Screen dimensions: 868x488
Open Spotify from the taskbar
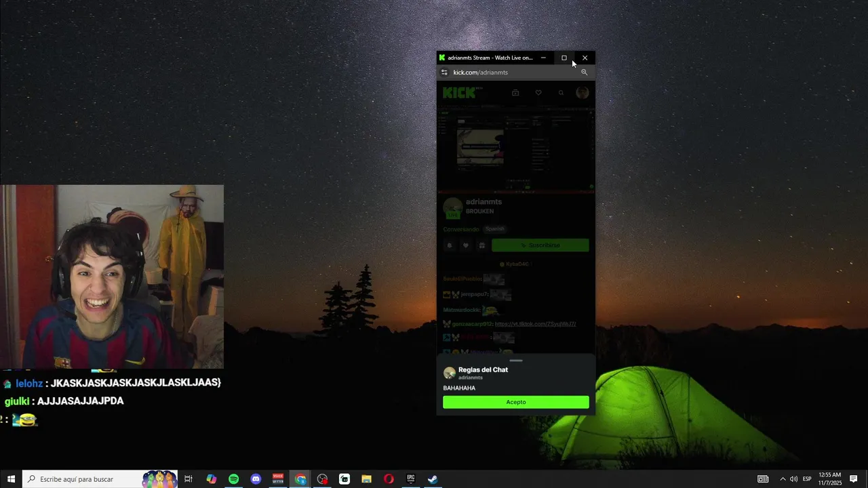pyautogui.click(x=233, y=479)
